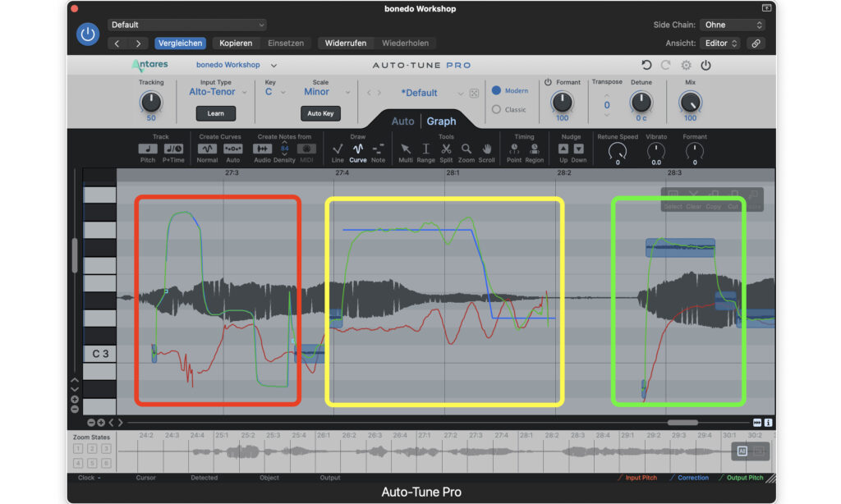Nudge selection Down
The height and width of the screenshot is (504, 841).
coord(579,149)
